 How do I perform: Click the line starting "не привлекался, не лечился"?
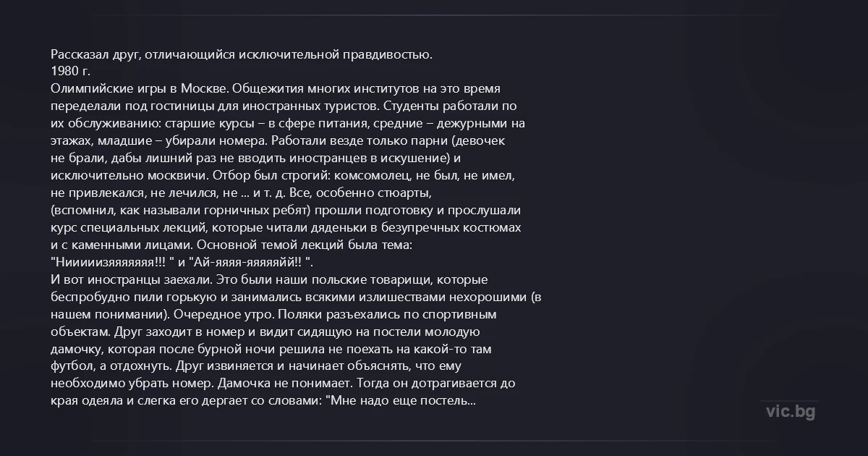[241, 193]
